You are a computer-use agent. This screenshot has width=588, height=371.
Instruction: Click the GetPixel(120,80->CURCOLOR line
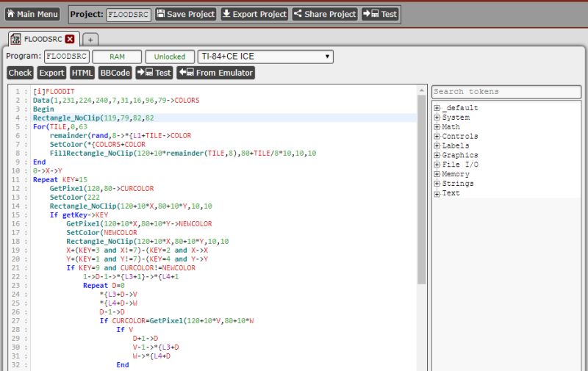tap(101, 189)
